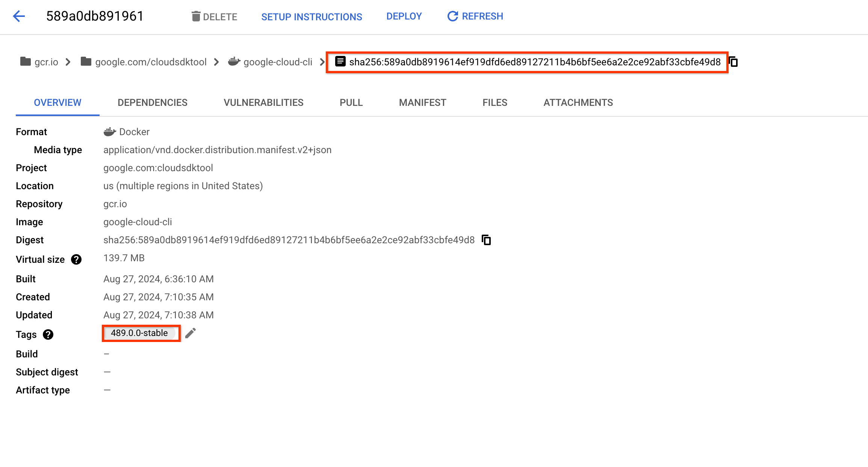This screenshot has height=467, width=868.
Task: Open Virtual size help icon
Action: point(76,259)
